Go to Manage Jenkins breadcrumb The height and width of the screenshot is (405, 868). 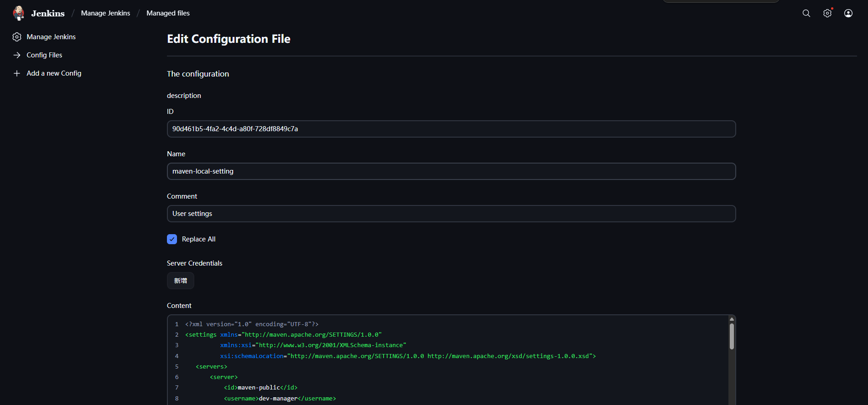point(105,13)
